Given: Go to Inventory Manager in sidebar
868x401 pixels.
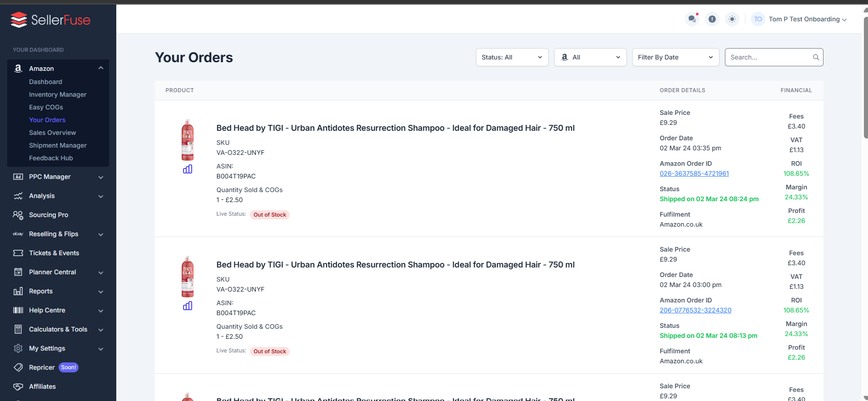Looking at the screenshot, I should (58, 94).
